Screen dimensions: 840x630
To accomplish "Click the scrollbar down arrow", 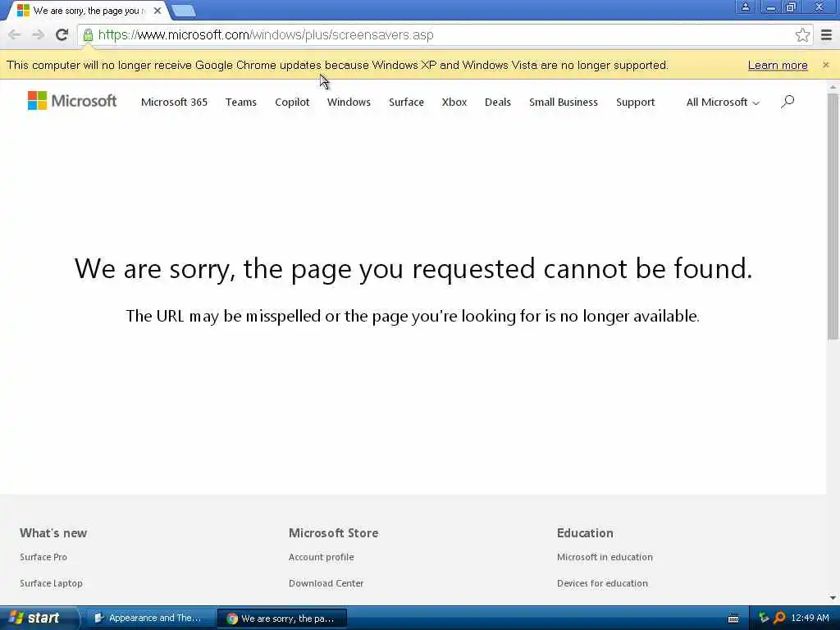I will click(x=832, y=597).
